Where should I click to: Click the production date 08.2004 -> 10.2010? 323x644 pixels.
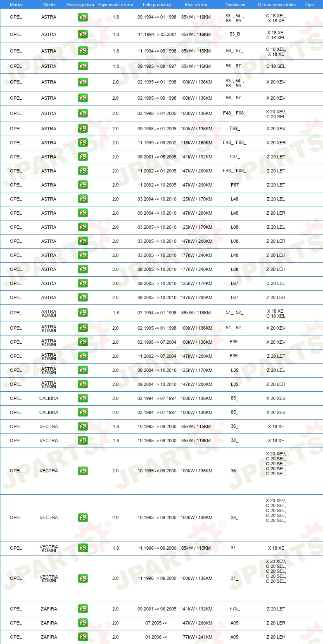click(x=157, y=370)
